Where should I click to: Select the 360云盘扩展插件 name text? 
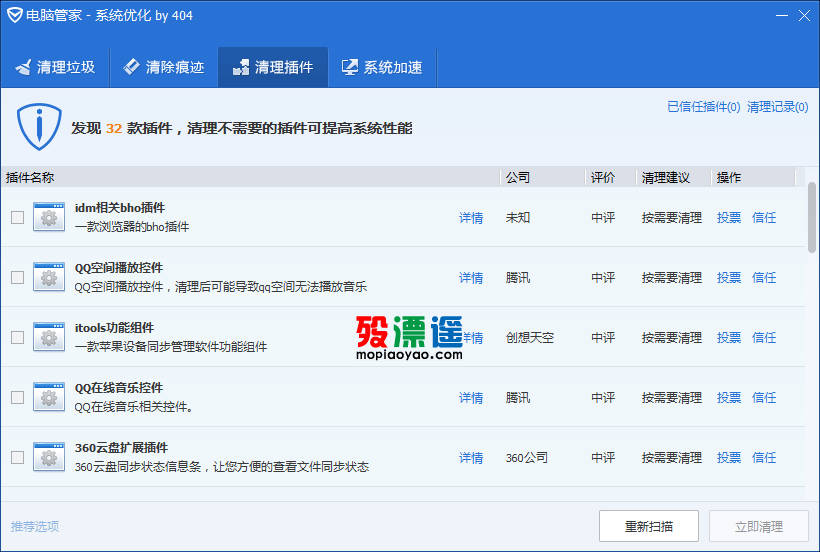(121, 448)
